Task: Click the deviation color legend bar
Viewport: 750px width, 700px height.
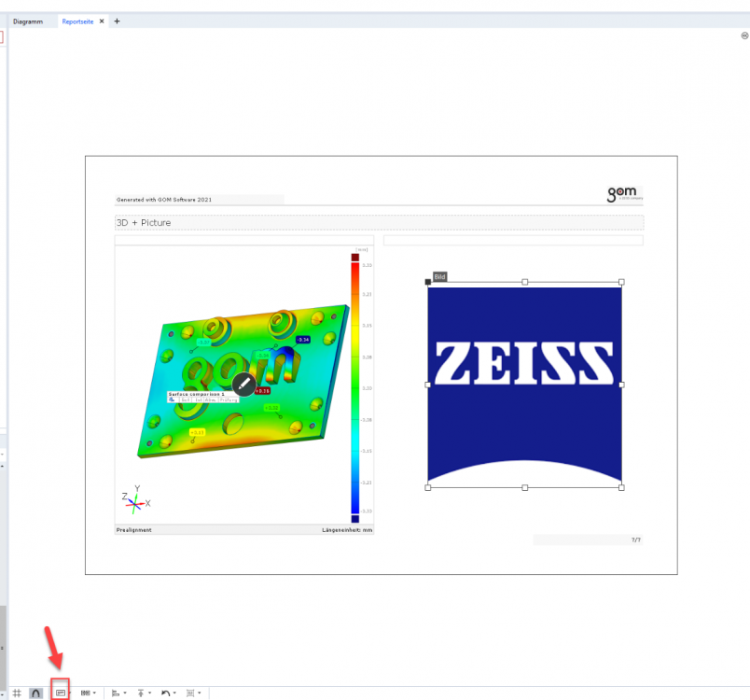Action: pyautogui.click(x=354, y=388)
